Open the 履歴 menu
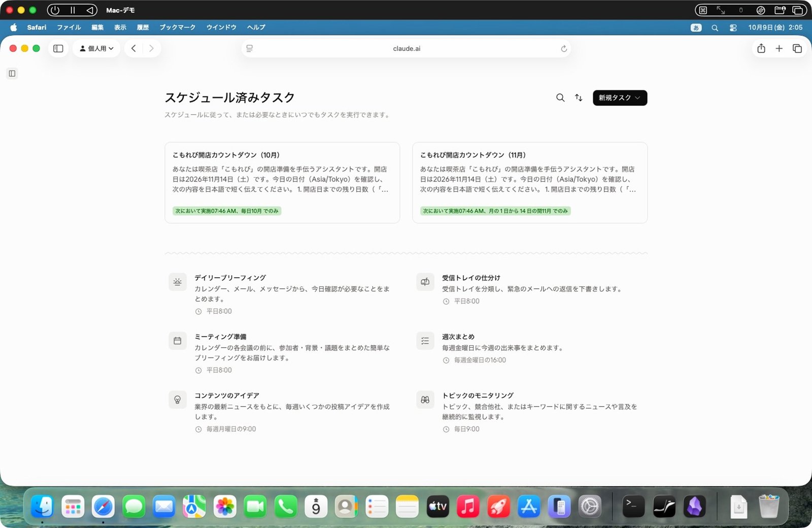The width and height of the screenshot is (812, 528). click(143, 27)
